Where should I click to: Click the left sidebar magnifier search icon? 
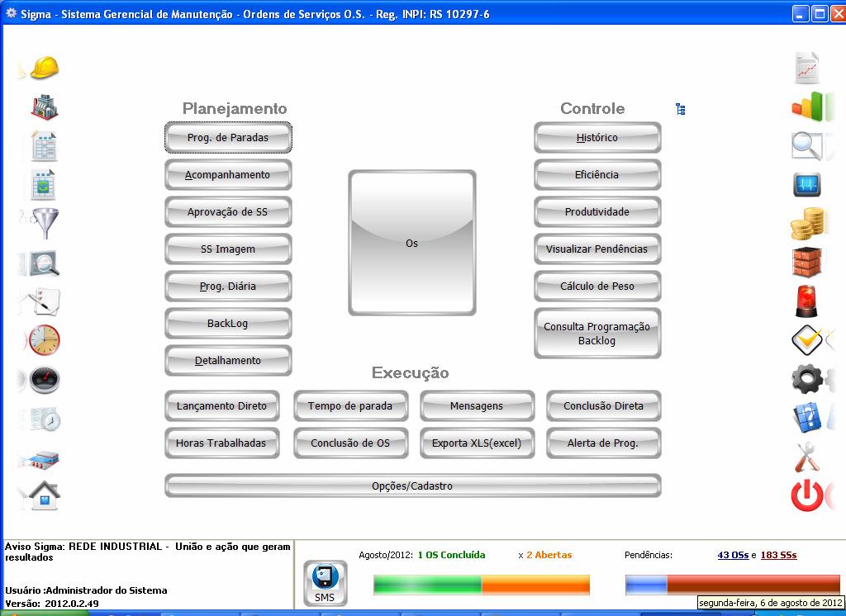(43, 263)
